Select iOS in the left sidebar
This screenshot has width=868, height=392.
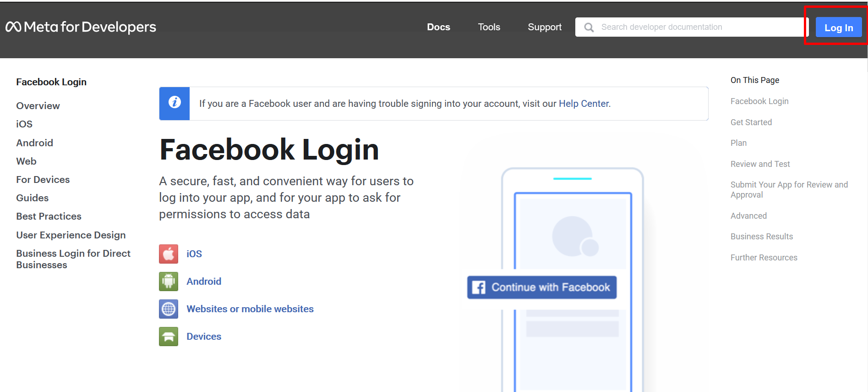pyautogui.click(x=24, y=124)
